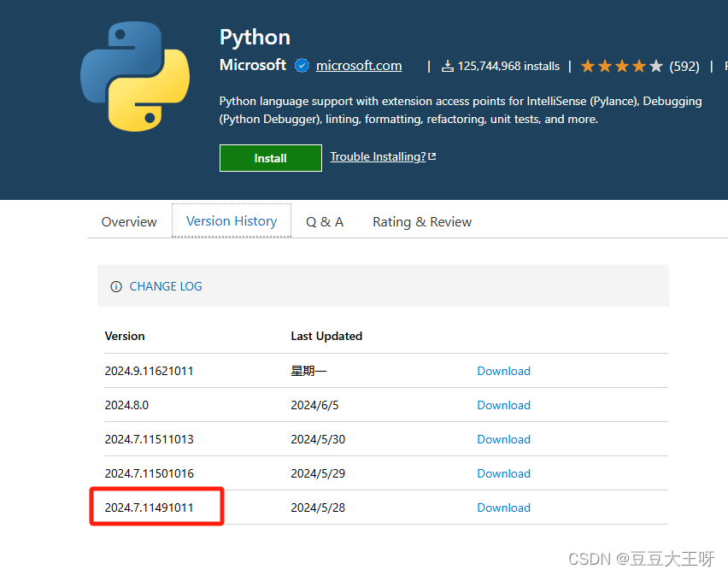Click the installs download icon
This screenshot has height=575, width=728.
point(448,66)
